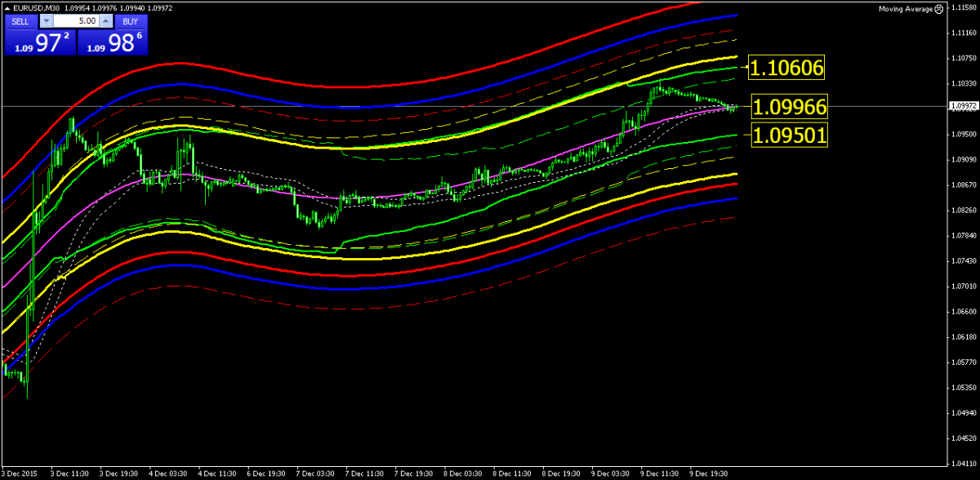Click the 1.11580 price scale level

point(964,8)
